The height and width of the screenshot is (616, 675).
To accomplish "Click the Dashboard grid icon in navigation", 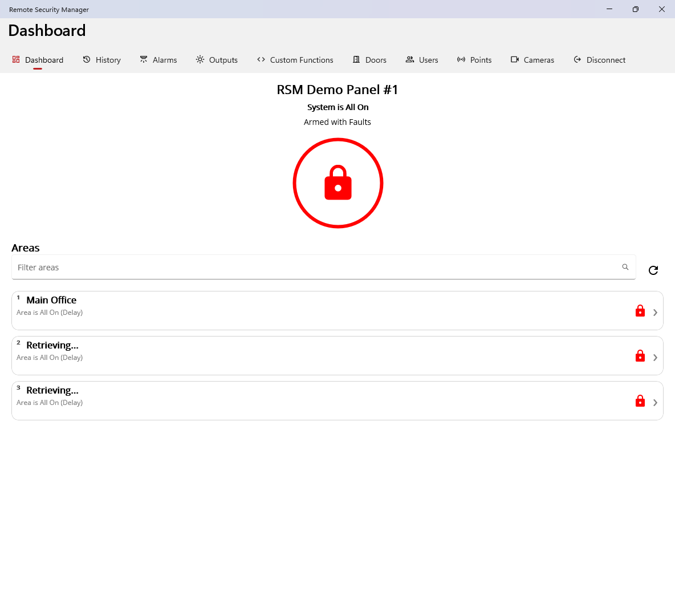I will [16, 59].
